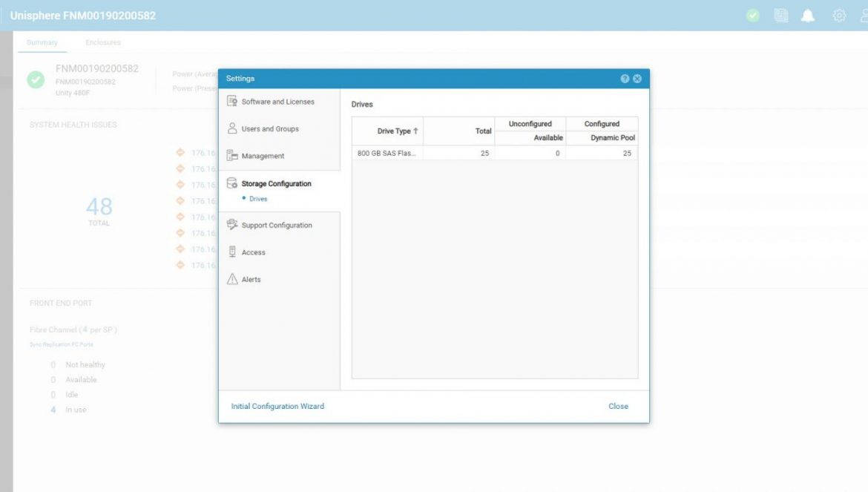Open the settings gear icon in header
868x492 pixels.
pos(838,16)
